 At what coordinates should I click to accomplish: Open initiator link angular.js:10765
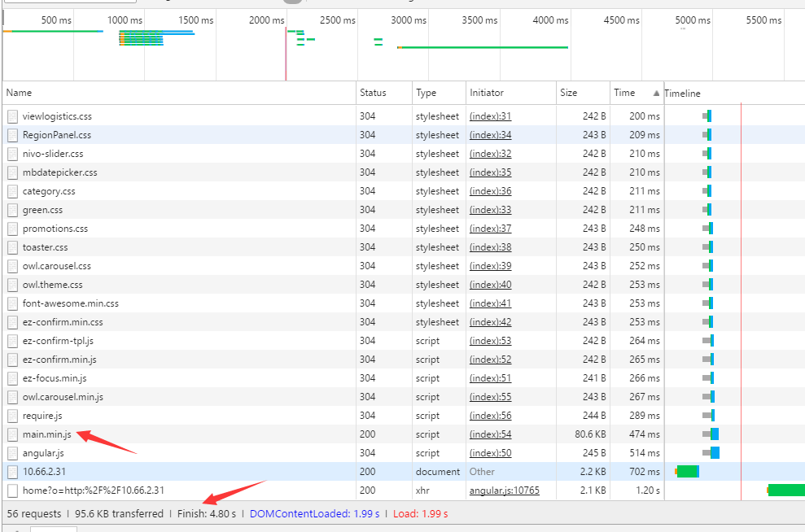point(504,491)
